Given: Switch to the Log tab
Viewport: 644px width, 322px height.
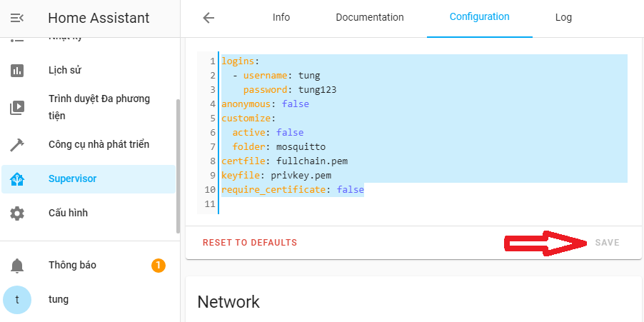Looking at the screenshot, I should [x=563, y=18].
